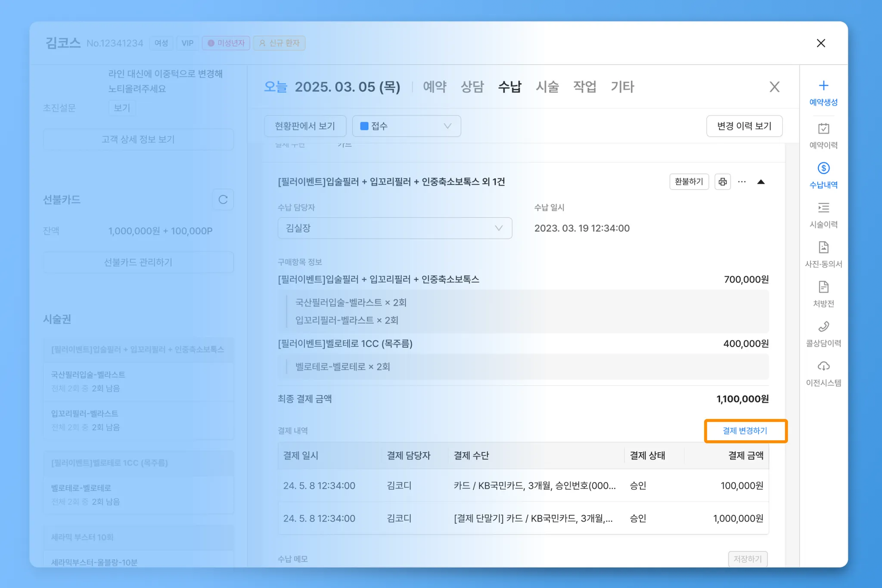Click the 결제 변경하기 link

pos(745,431)
